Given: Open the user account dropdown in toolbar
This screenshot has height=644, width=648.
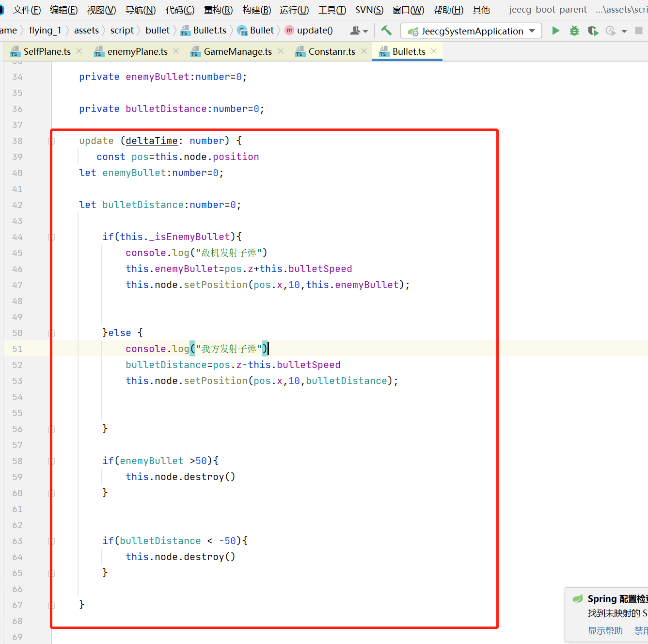Looking at the screenshot, I should pyautogui.click(x=359, y=31).
